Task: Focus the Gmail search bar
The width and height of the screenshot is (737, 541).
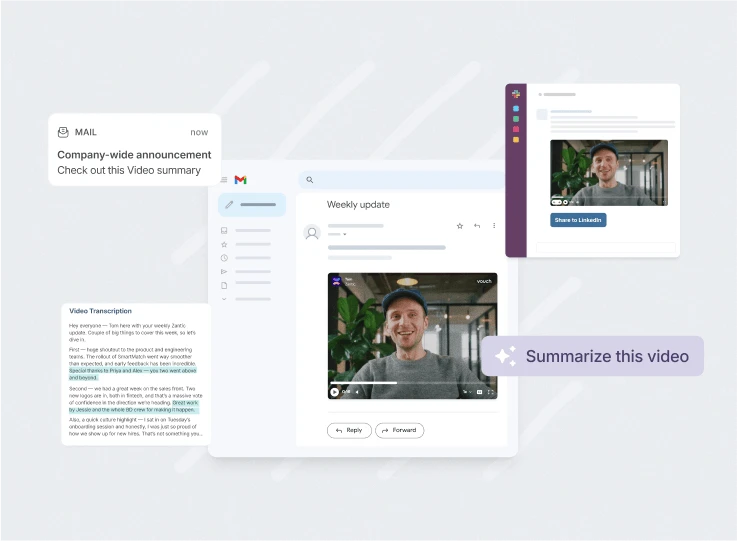Action: [401, 180]
